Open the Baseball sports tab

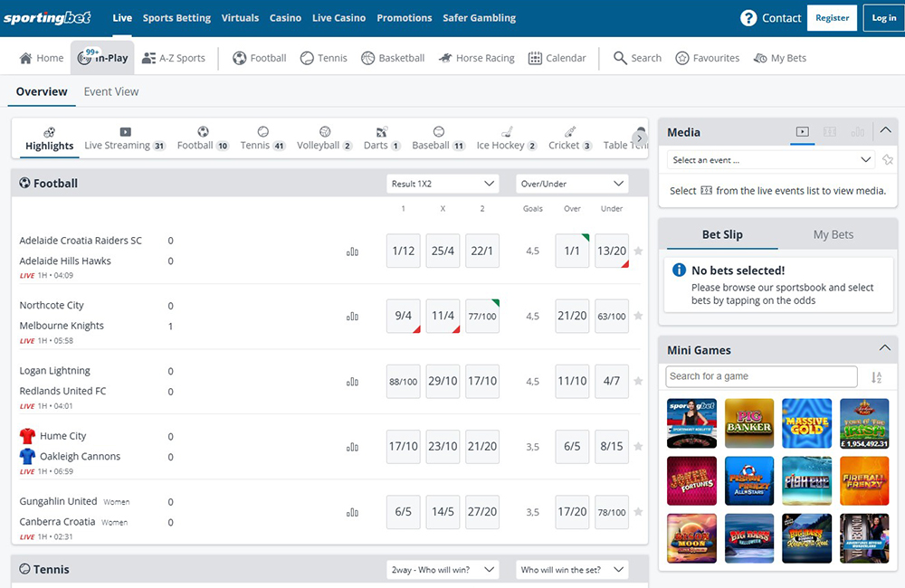tap(438, 139)
